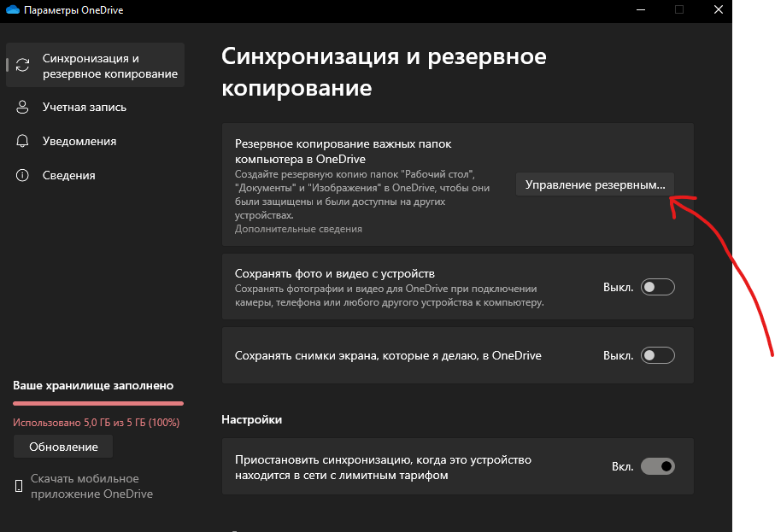Click the mobile phone icon
Image resolution: width=775 pixels, height=532 pixels.
click(19, 486)
